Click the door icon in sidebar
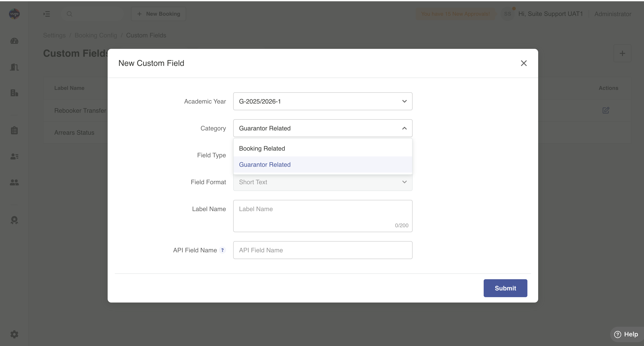The width and height of the screenshot is (644, 346). coord(14,67)
